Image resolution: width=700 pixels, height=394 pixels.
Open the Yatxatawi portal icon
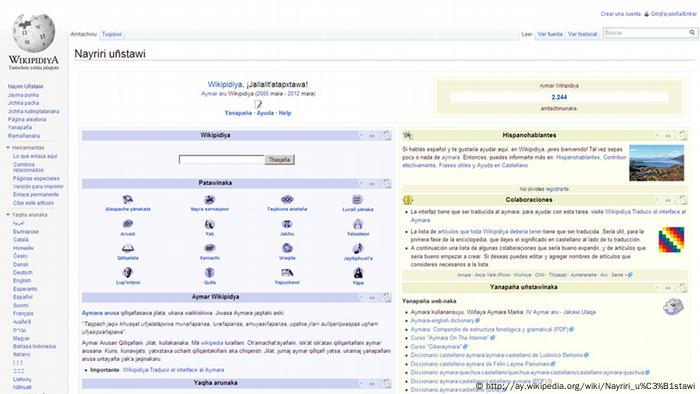[x=358, y=224]
